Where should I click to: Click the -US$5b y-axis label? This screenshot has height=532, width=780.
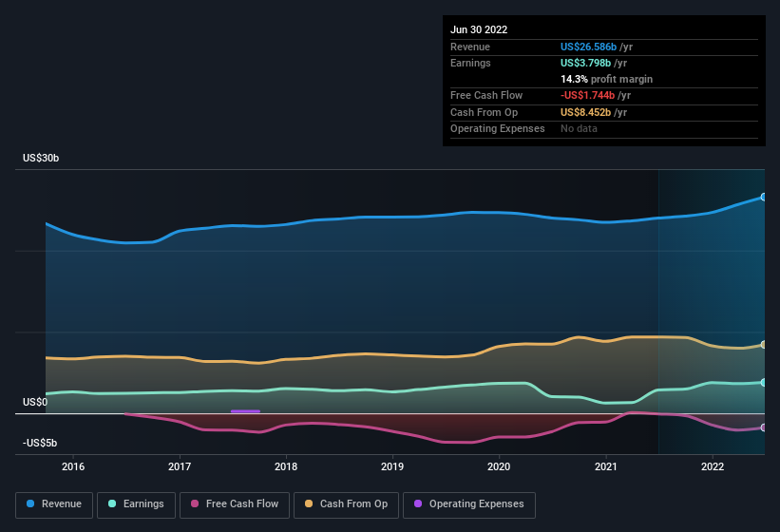[x=40, y=443]
